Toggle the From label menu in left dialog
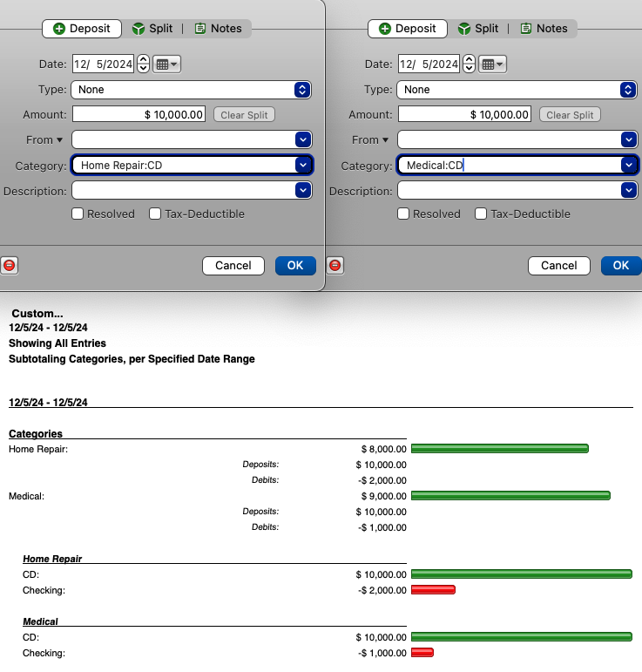Viewport: 642px width, 672px height. click(44, 140)
